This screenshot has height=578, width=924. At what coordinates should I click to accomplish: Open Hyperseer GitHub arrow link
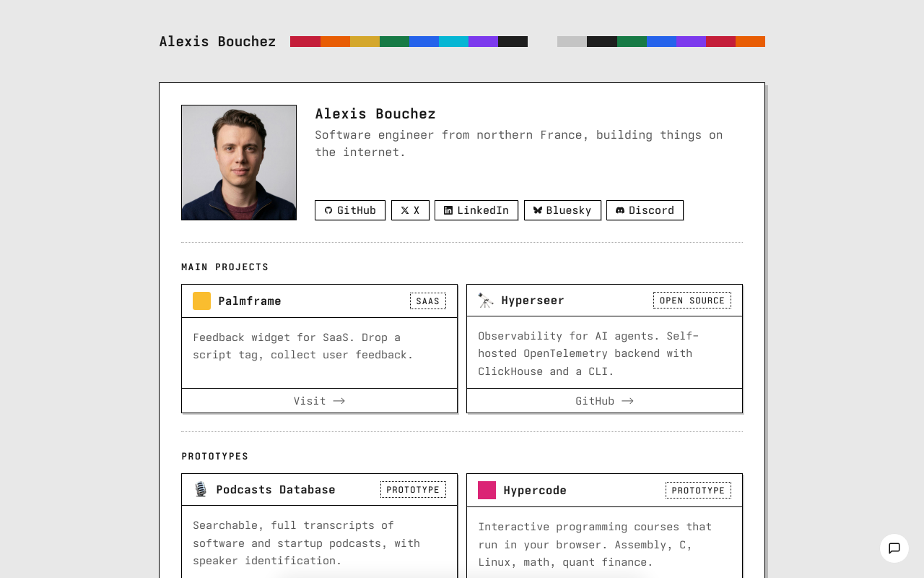(x=604, y=401)
